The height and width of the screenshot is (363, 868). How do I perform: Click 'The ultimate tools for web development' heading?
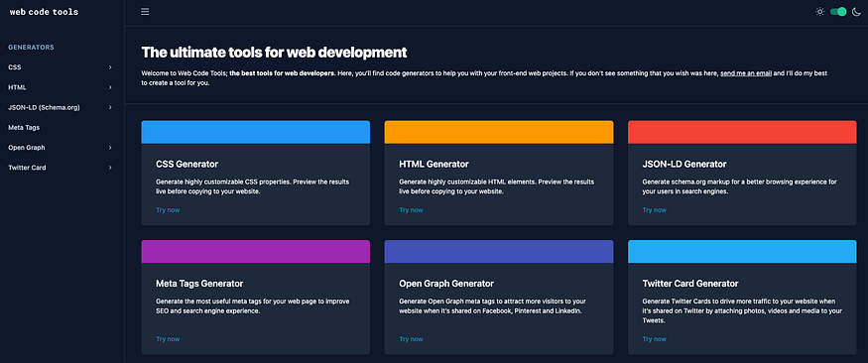coord(274,53)
